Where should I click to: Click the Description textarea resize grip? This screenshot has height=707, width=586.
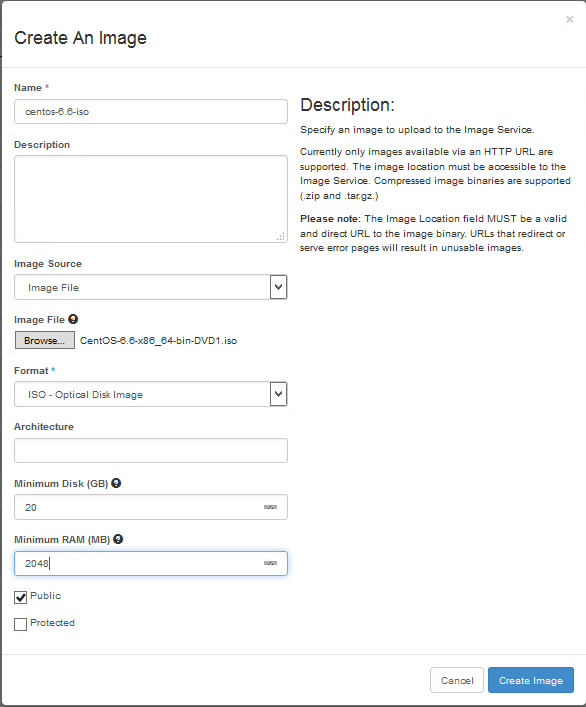coord(281,236)
